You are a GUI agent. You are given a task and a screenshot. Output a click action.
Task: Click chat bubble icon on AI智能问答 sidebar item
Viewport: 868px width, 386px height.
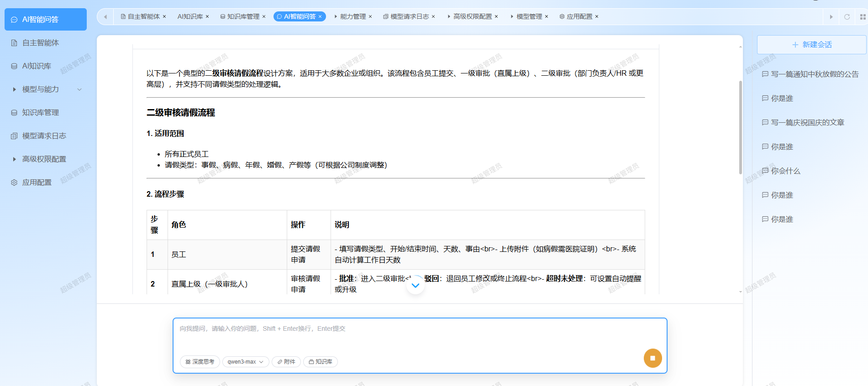(x=14, y=20)
